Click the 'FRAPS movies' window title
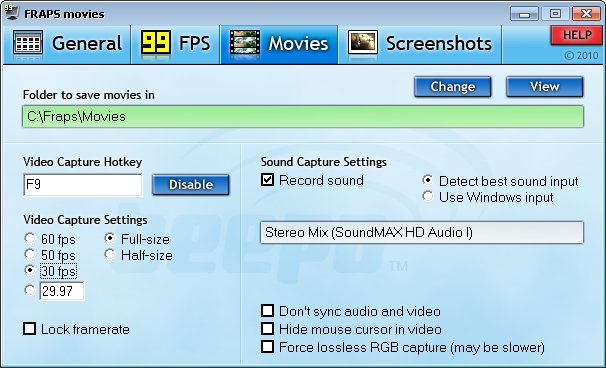Image resolution: width=606 pixels, height=368 pixels. click(x=64, y=14)
